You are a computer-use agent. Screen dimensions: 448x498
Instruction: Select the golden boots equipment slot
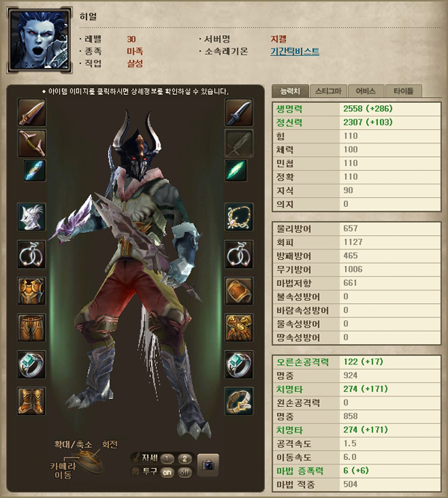[x=31, y=401]
